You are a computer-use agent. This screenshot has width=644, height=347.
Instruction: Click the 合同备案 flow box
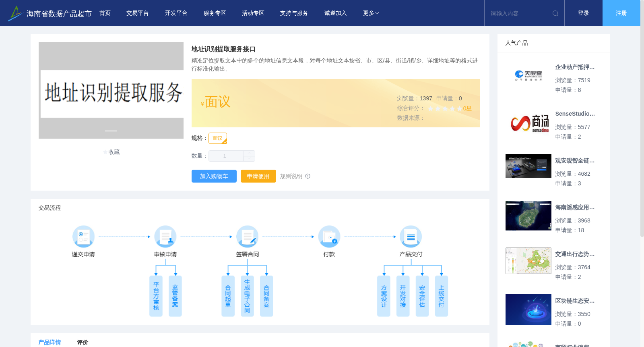266,296
